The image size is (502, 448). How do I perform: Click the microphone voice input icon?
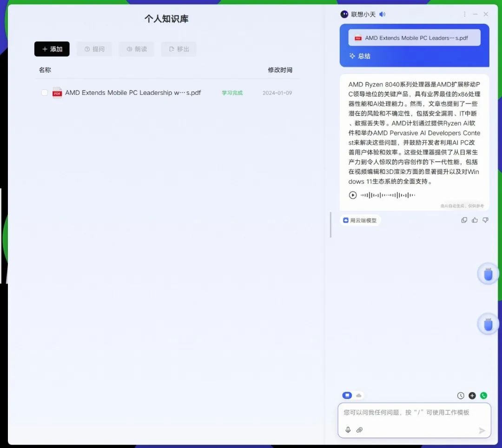tap(348, 430)
